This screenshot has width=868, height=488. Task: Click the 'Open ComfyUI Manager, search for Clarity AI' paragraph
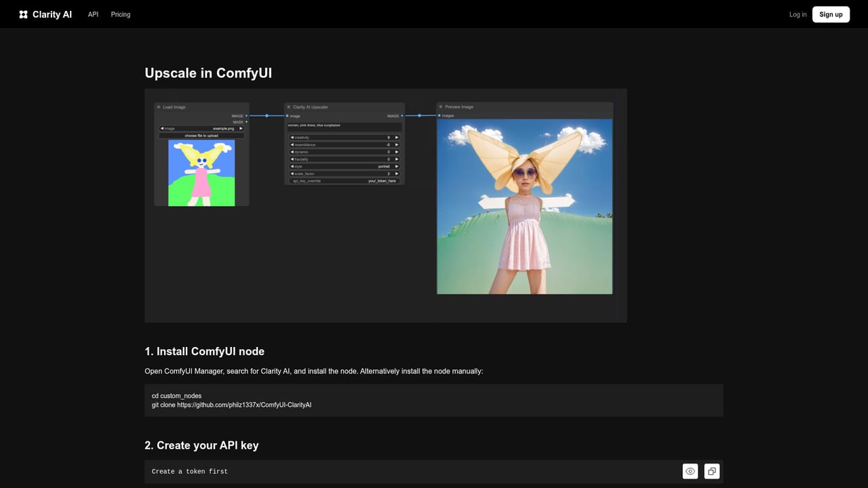[314, 371]
